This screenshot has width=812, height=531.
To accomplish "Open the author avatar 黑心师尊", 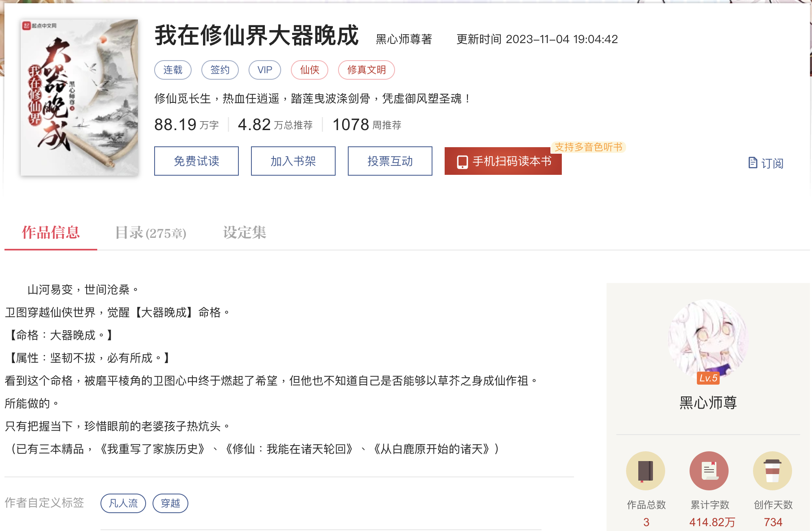I will pos(708,339).
